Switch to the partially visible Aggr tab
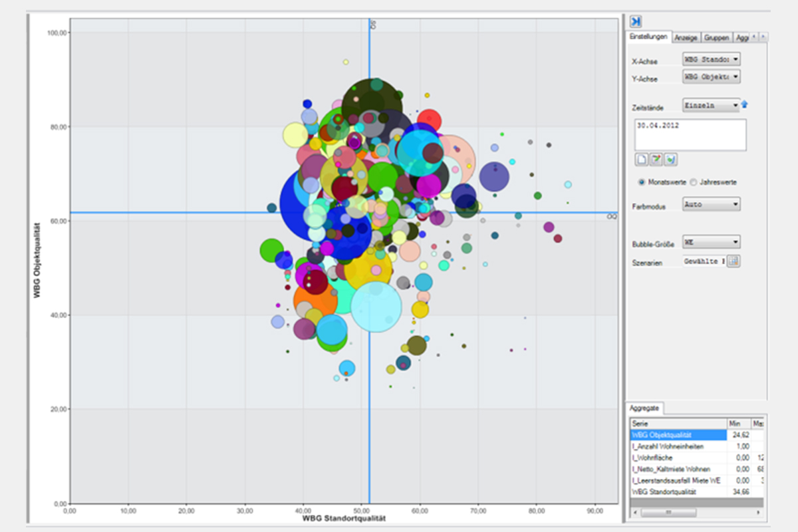 tap(741, 38)
